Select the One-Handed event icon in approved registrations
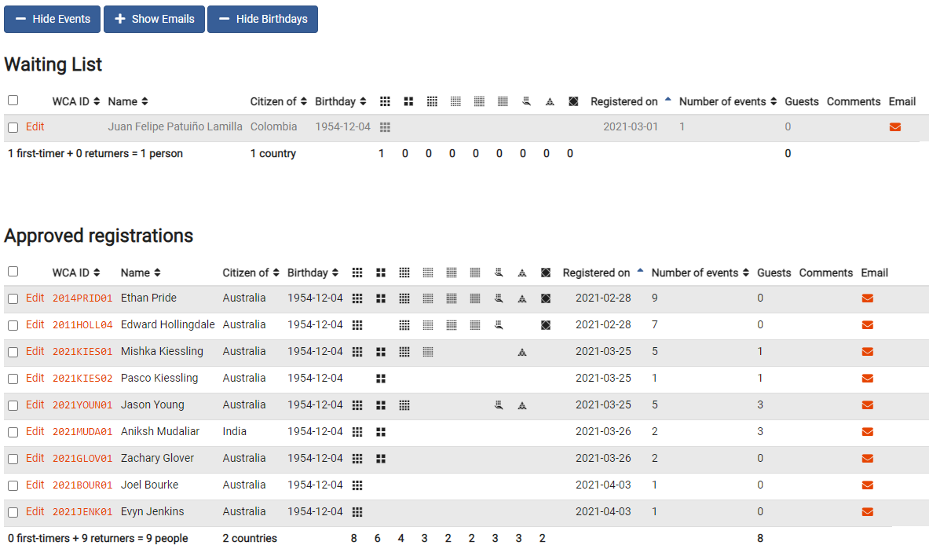Viewport: 929px width, 560px height. pos(499,273)
